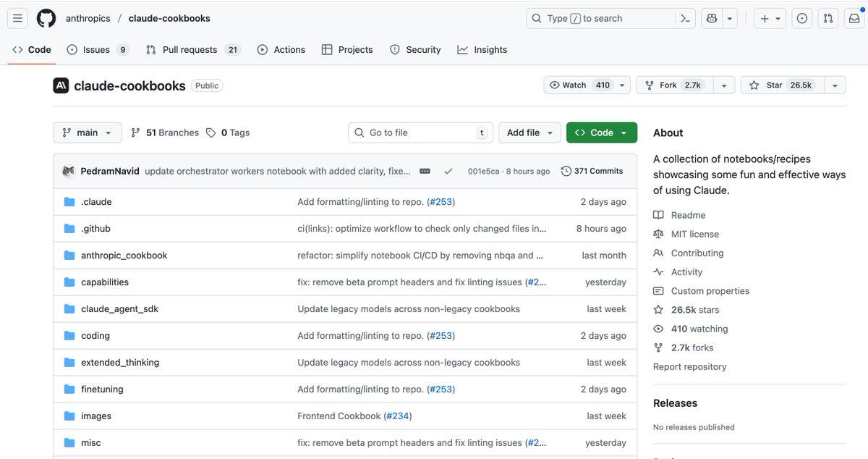Click the Report repository link

(x=690, y=366)
